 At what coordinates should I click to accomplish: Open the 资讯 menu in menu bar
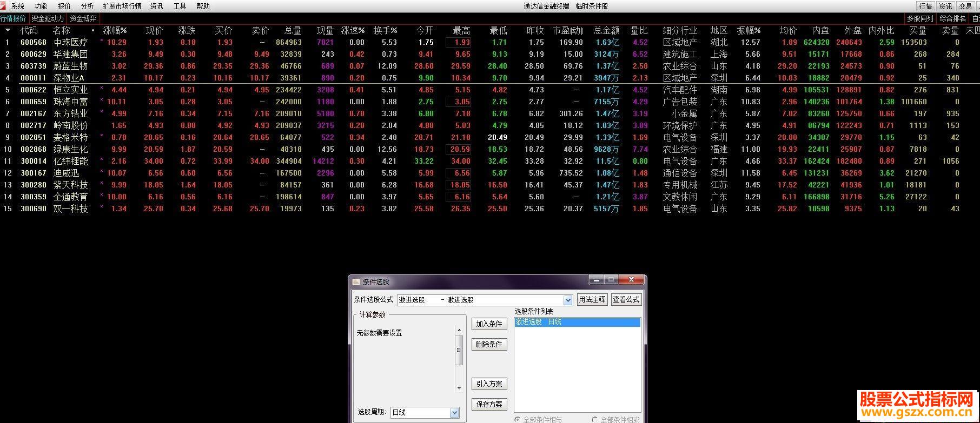pos(156,6)
